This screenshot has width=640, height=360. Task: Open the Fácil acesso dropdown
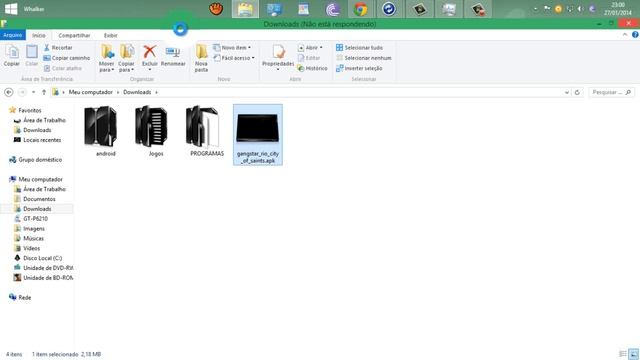pos(234,58)
